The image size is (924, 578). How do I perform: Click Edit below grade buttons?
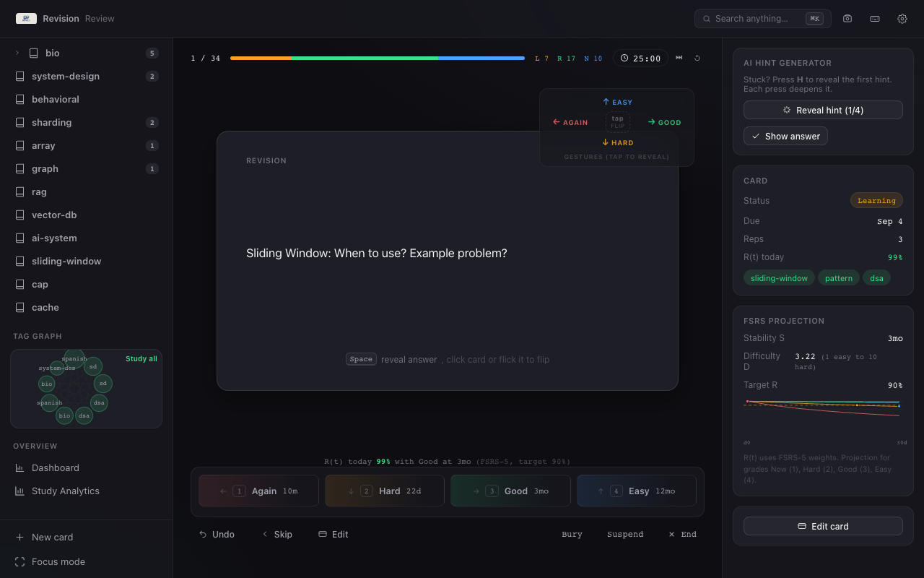tap(334, 534)
